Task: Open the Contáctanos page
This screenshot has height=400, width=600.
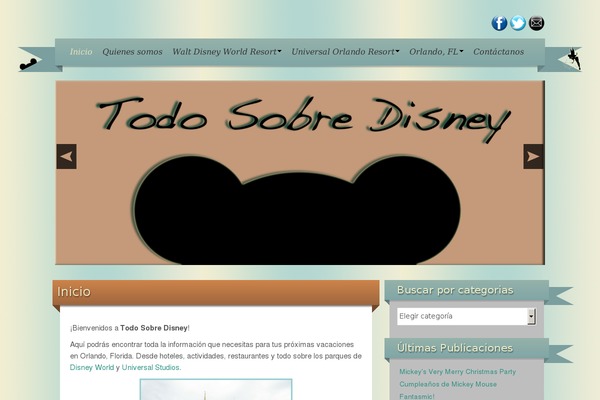Action: point(499,52)
